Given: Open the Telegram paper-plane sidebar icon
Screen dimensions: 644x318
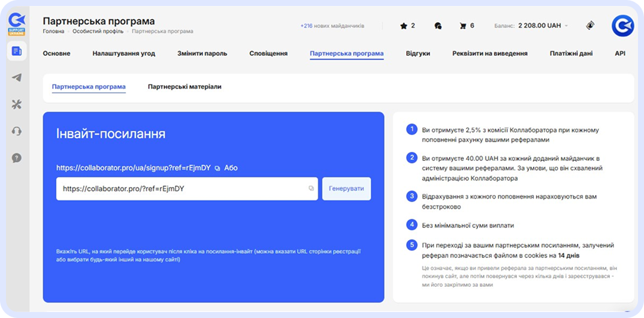Looking at the screenshot, I should click(x=17, y=78).
